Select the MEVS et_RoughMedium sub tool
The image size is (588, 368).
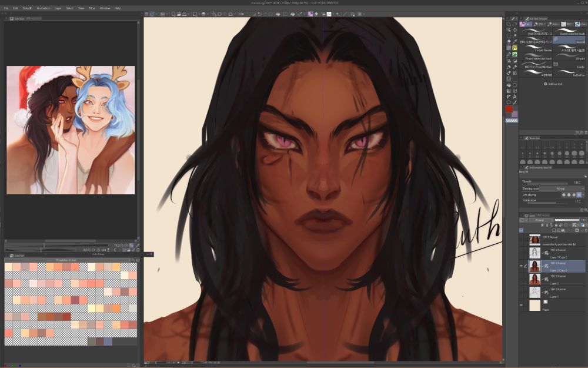[x=536, y=64]
